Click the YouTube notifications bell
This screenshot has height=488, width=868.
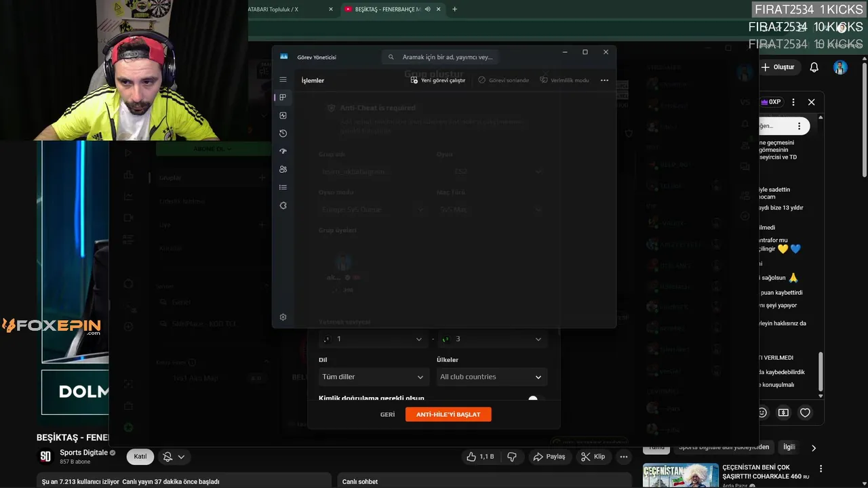814,67
